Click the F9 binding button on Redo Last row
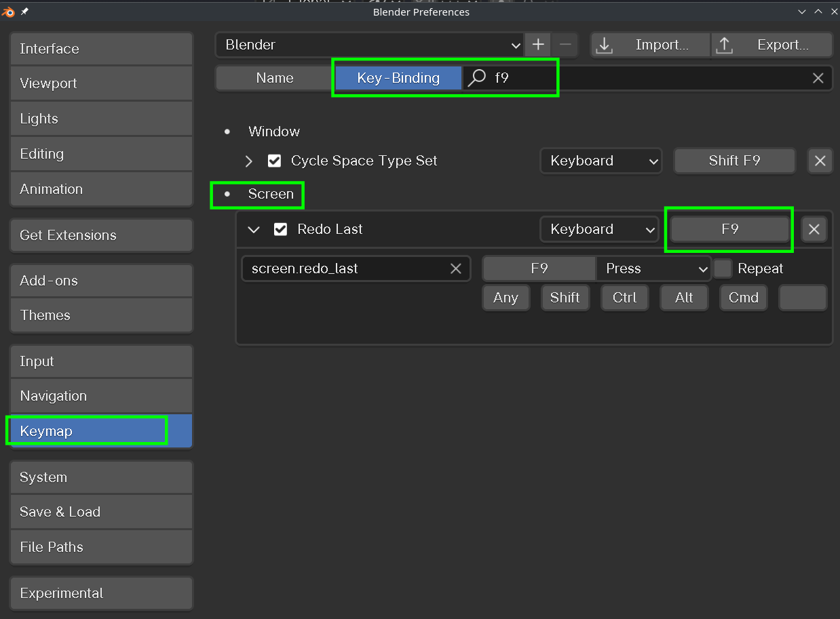Viewport: 840px width, 619px height. (729, 229)
